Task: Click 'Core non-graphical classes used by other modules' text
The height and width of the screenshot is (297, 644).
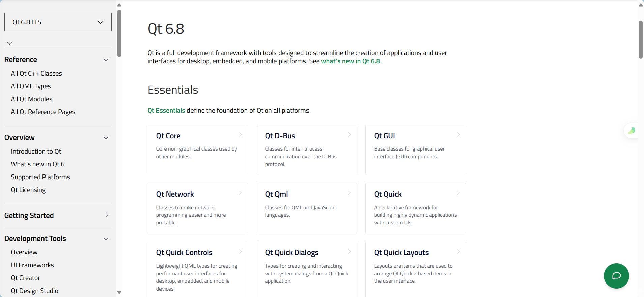Action: pyautogui.click(x=197, y=153)
